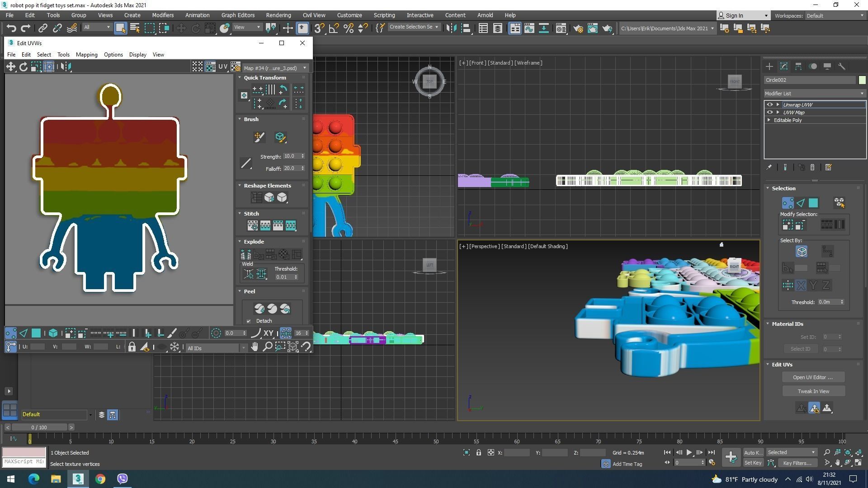Expand the Editable Poly stack entry
The height and width of the screenshot is (488, 868).
pyautogui.click(x=769, y=120)
